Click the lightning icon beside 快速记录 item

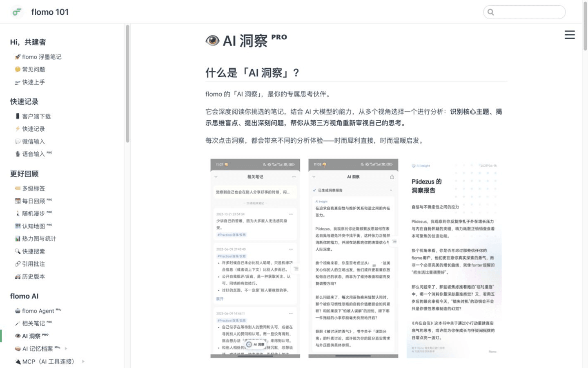(18, 129)
